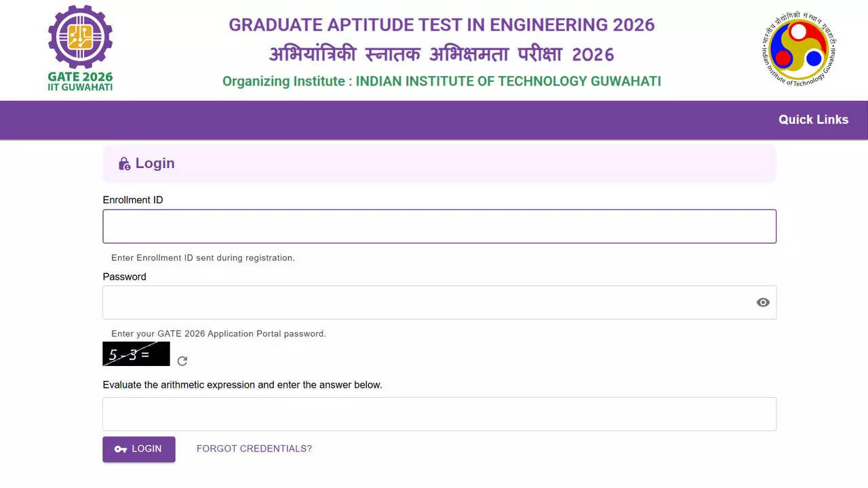Viewport: 868px width, 488px height.
Task: Click the captcha answer input box
Action: [439, 413]
